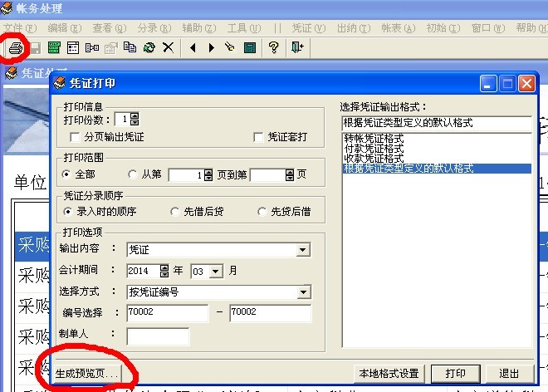Click the year field showing 2014

click(x=144, y=272)
